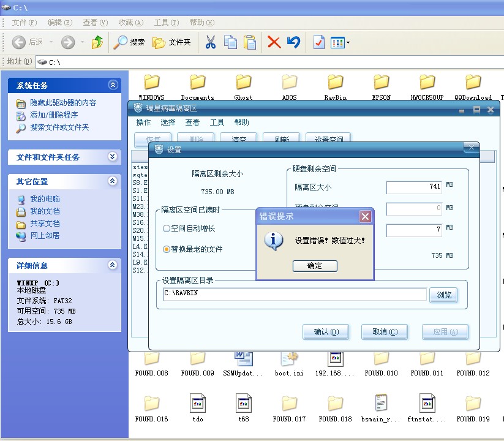Click the Copy icon in Explorer toolbar
The image size is (504, 441).
[230, 42]
